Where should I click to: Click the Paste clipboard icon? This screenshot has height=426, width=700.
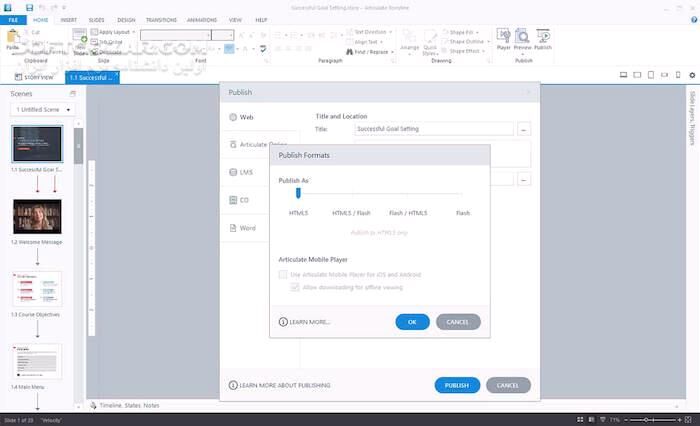[13, 36]
